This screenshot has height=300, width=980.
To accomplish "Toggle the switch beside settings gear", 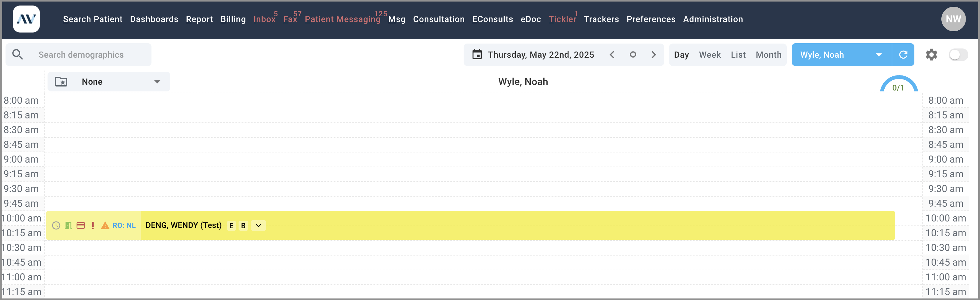I will (x=958, y=54).
